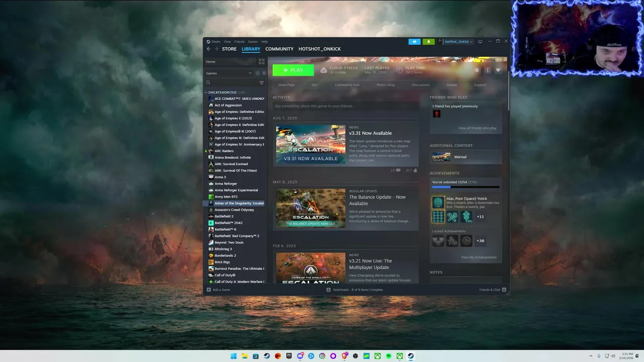Click the friend avatar under Friends Who Play
Image resolution: width=644 pixels, height=362 pixels.
[436, 114]
